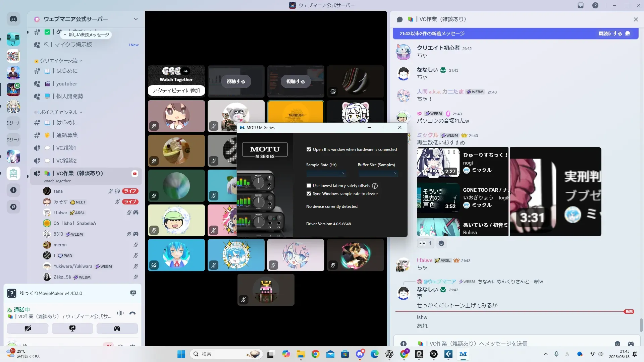The width and height of the screenshot is (644, 362).
Task: Open the Buffer Size (Samples) dropdown
Action: click(x=378, y=173)
